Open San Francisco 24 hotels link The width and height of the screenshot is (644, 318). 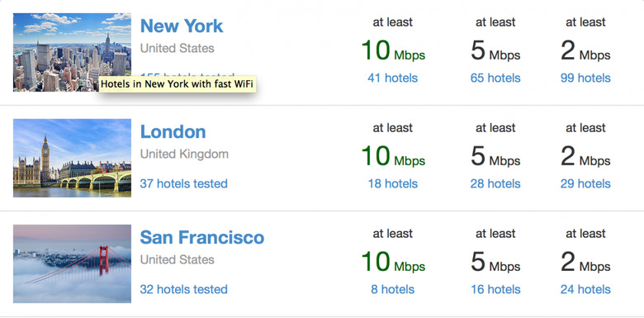[x=585, y=289]
